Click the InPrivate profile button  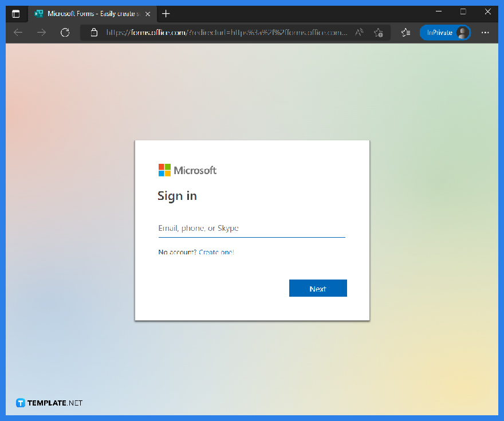445,33
